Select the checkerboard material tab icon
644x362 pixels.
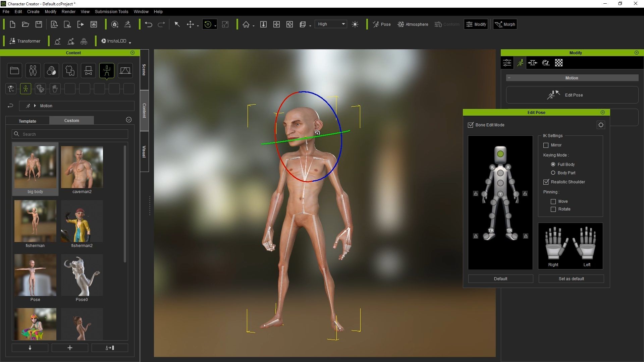[x=558, y=63]
